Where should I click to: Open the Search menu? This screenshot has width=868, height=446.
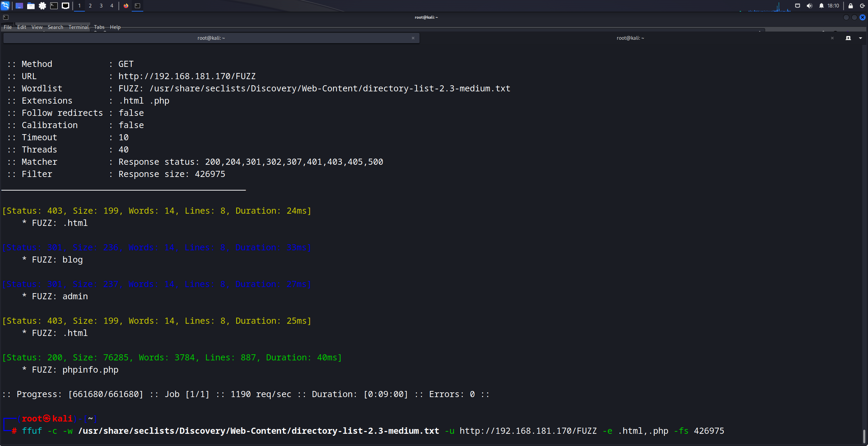(x=55, y=27)
